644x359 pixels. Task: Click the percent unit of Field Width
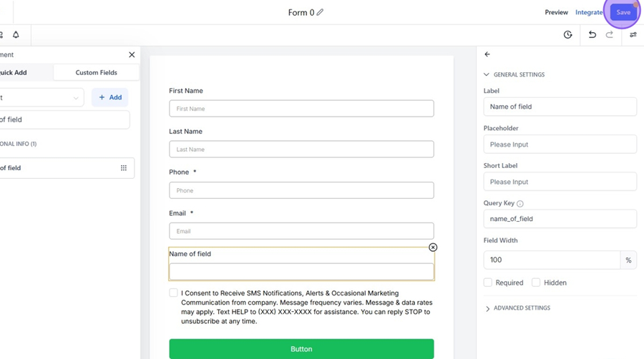click(628, 260)
